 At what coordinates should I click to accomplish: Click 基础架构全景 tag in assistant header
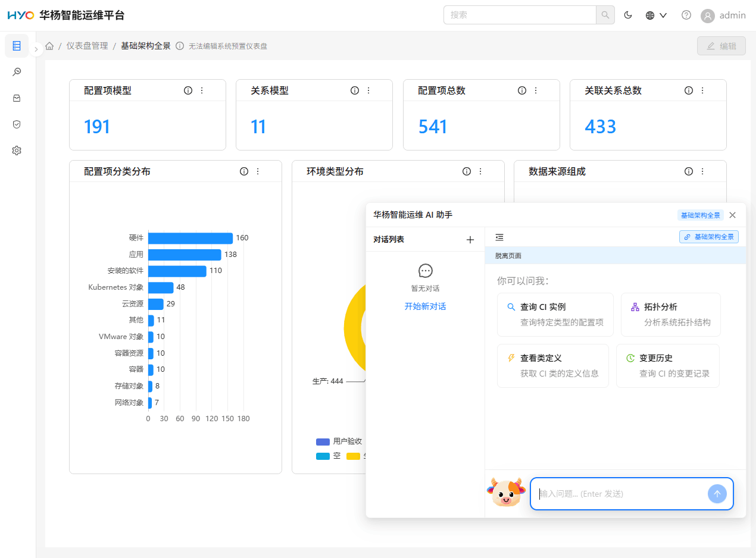[701, 215]
